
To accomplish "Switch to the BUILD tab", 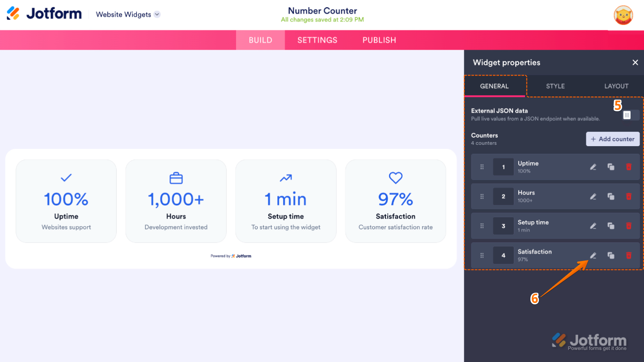I will pos(260,40).
